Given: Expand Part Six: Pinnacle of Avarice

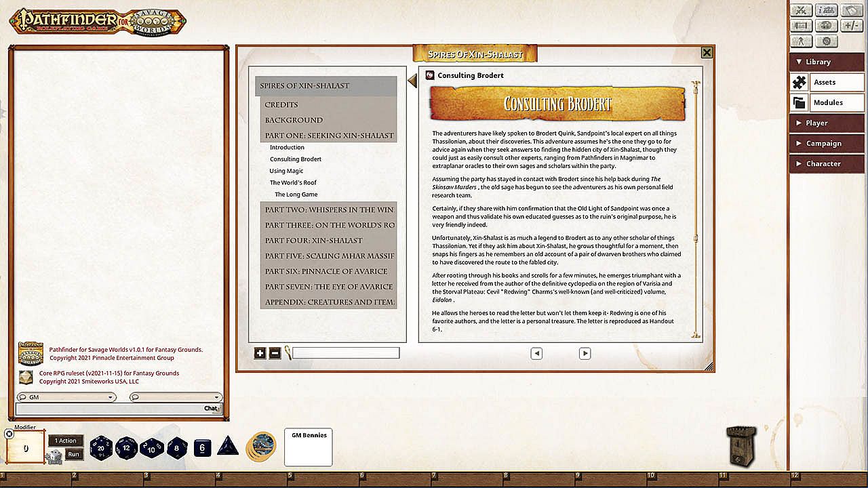Looking at the screenshot, I should click(x=329, y=271).
